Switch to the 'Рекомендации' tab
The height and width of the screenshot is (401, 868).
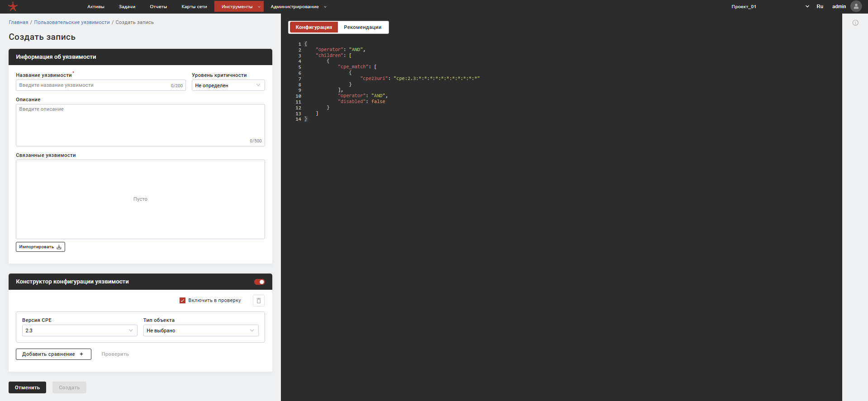point(363,27)
